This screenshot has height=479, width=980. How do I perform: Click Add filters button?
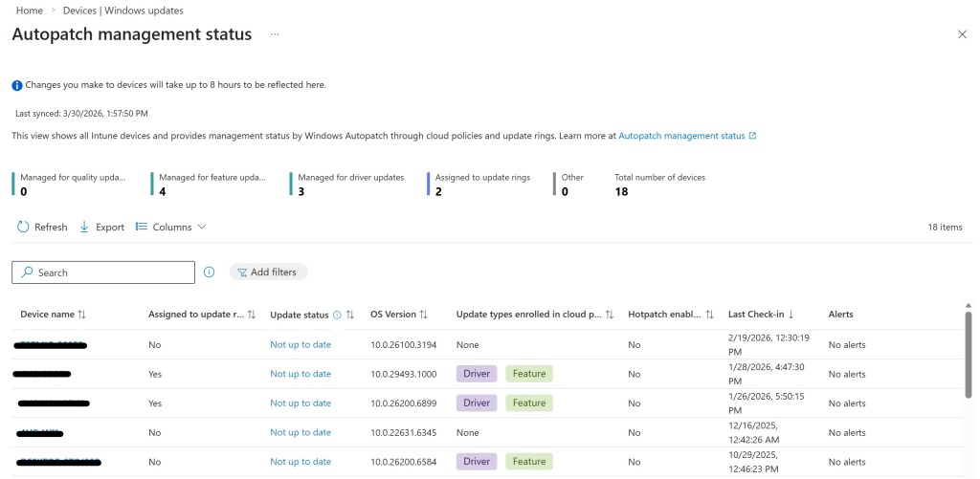point(268,272)
